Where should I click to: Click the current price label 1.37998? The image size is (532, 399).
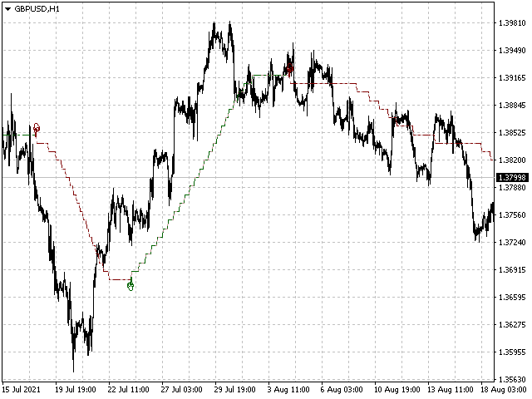pyautogui.click(x=512, y=177)
